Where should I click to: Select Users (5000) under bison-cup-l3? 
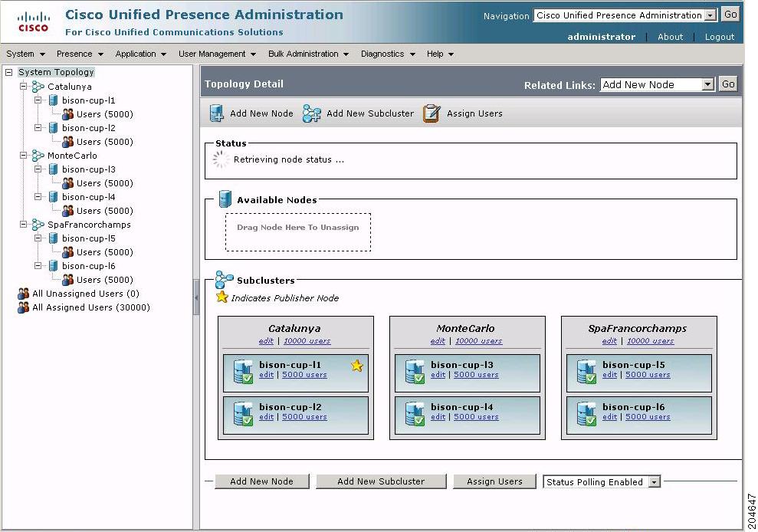tap(105, 183)
